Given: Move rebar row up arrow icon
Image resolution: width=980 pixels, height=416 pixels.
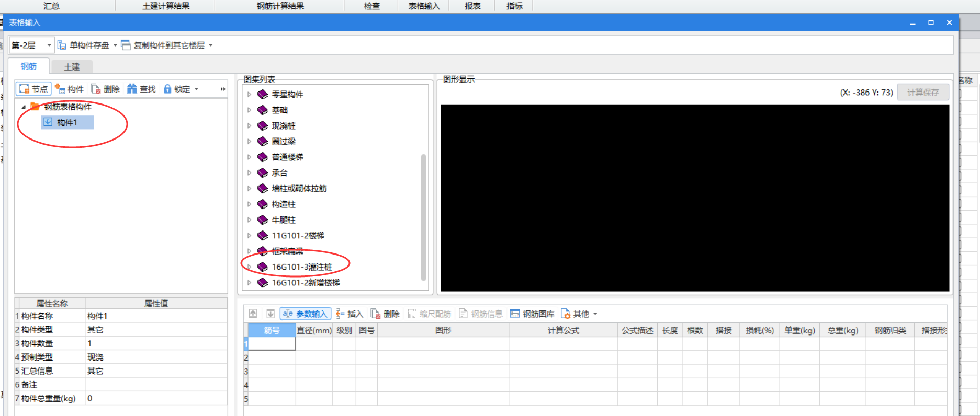Looking at the screenshot, I should point(253,314).
